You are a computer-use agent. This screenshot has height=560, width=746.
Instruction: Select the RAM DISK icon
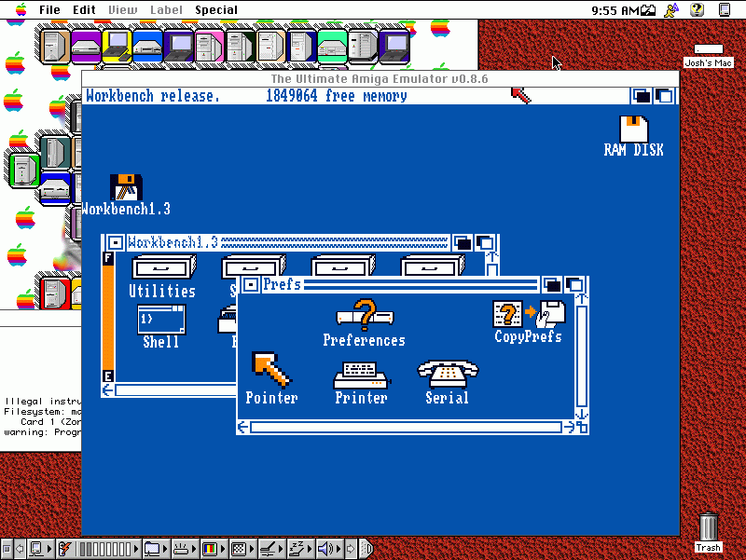[x=633, y=129]
